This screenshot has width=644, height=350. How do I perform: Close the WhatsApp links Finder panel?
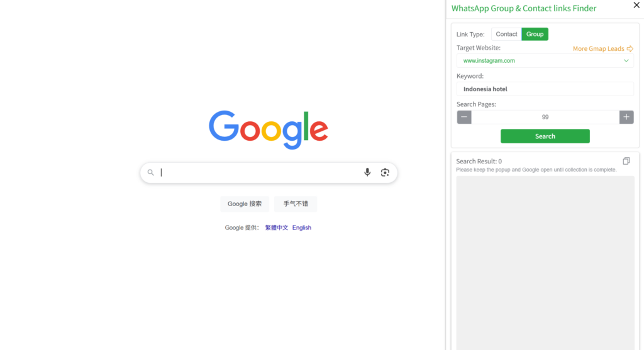pos(636,5)
